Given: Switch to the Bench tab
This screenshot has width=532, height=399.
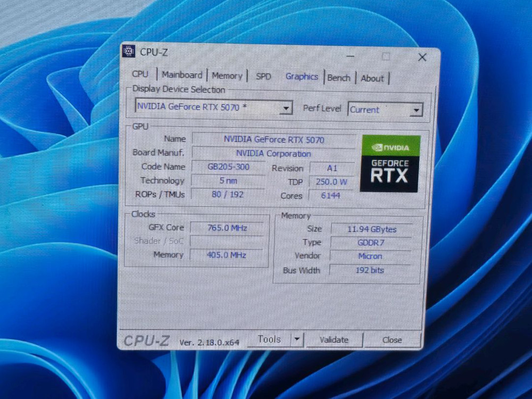Looking at the screenshot, I should (x=339, y=78).
